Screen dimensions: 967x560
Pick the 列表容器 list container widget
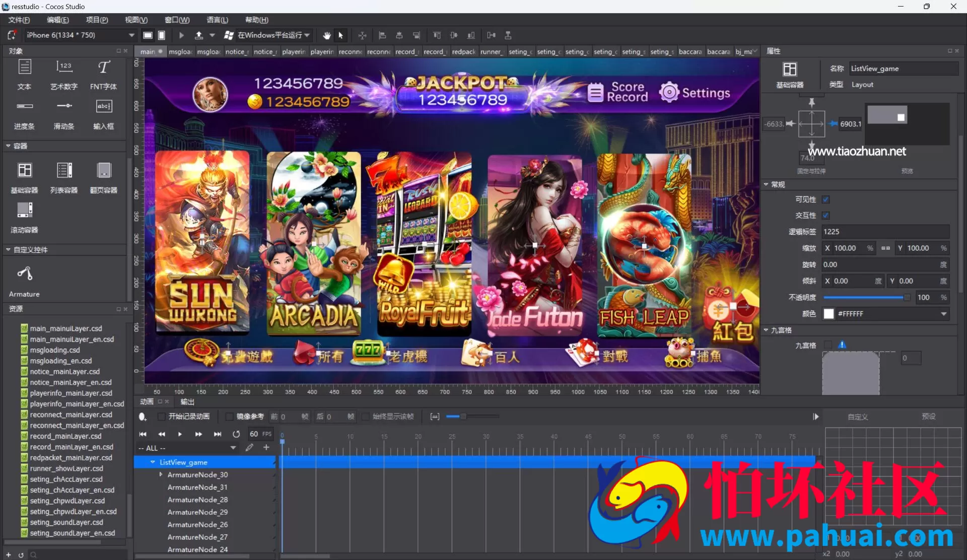tap(64, 170)
